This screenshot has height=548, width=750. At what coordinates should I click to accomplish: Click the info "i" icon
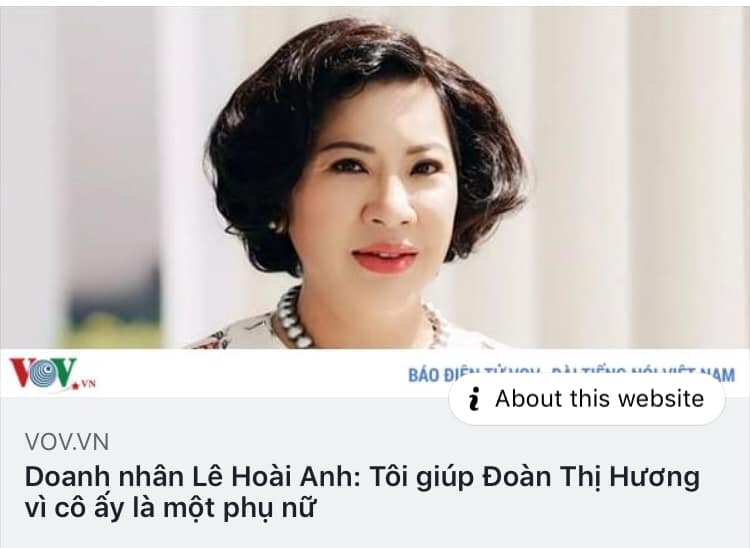[x=474, y=399]
